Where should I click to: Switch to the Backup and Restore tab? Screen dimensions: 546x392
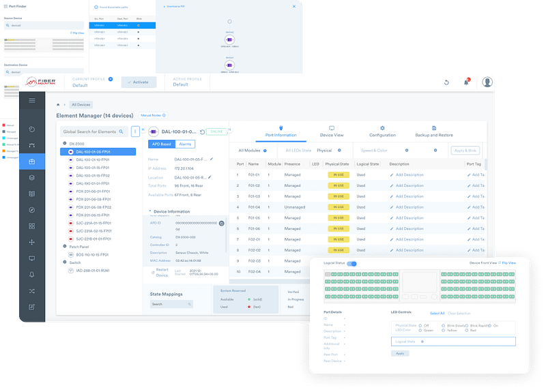[x=434, y=132]
